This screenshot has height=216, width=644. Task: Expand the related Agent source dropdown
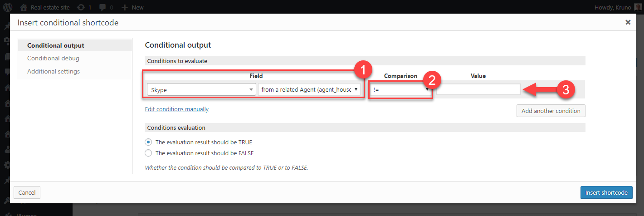[x=310, y=89]
